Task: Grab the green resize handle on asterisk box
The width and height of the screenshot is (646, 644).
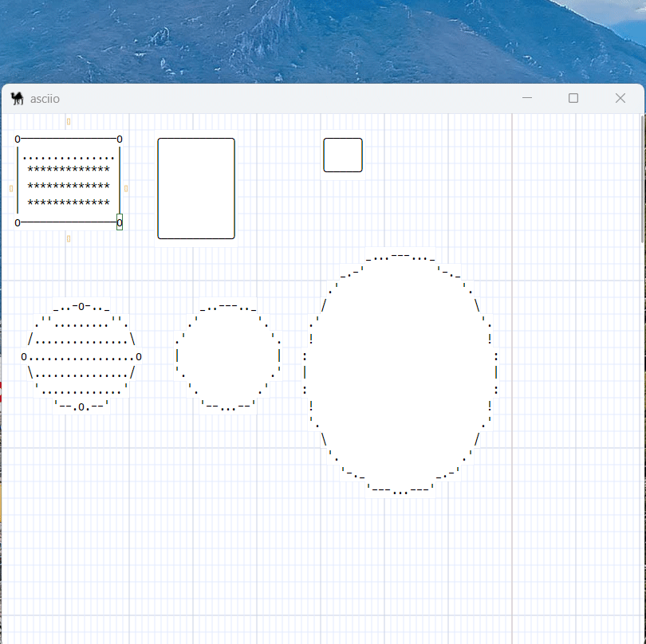Action: tap(120, 222)
